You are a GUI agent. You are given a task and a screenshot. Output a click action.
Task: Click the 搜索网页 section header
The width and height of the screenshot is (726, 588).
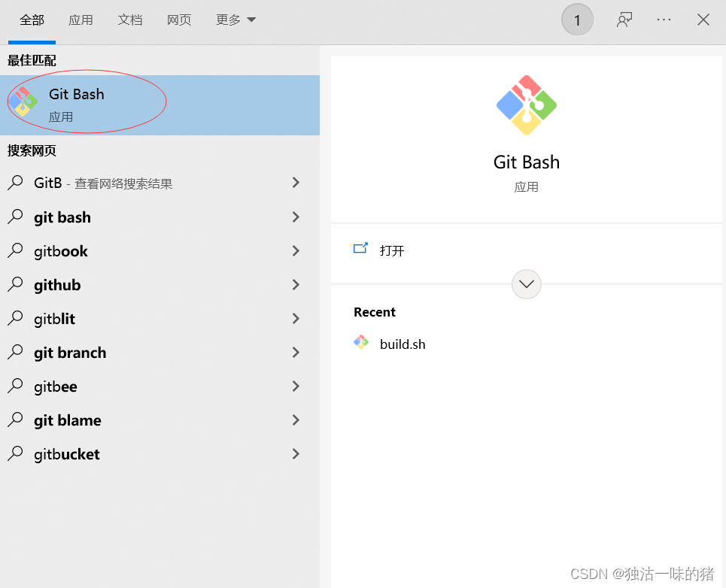(32, 150)
